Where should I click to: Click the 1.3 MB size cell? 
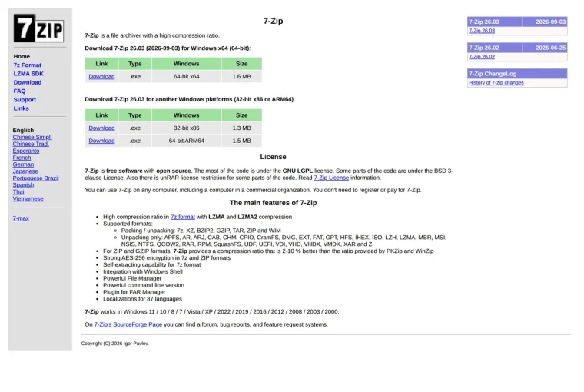(242, 128)
